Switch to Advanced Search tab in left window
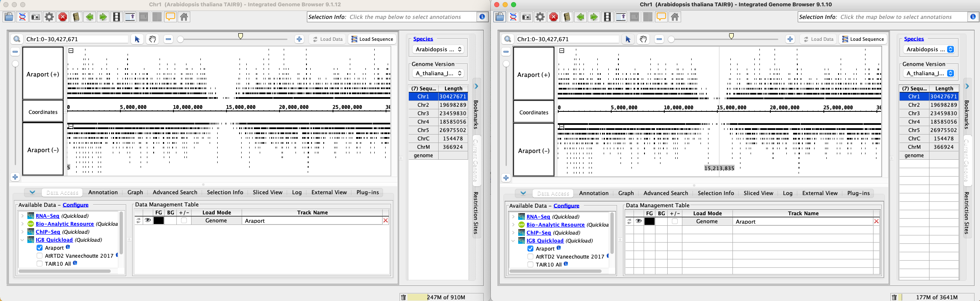The image size is (980, 301). coord(175,192)
